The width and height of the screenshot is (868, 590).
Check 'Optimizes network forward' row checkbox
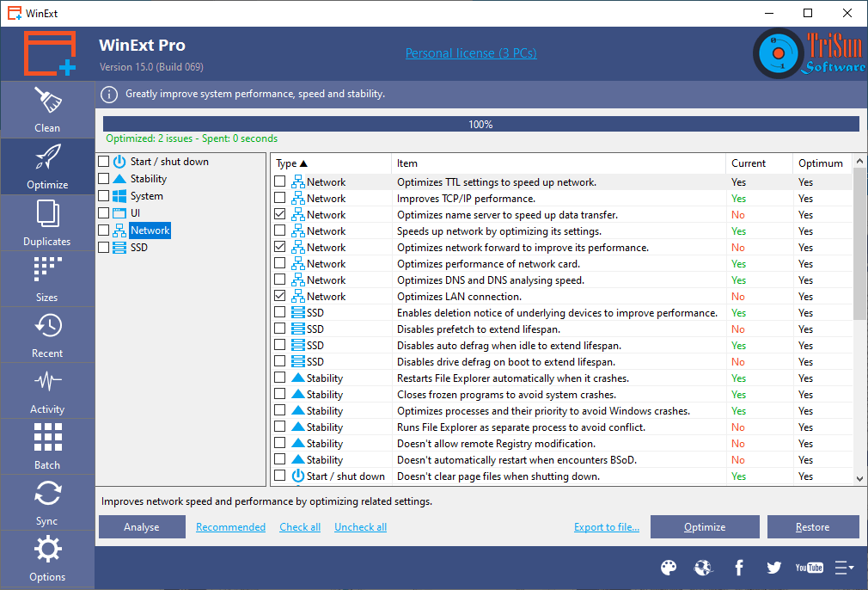(x=280, y=247)
